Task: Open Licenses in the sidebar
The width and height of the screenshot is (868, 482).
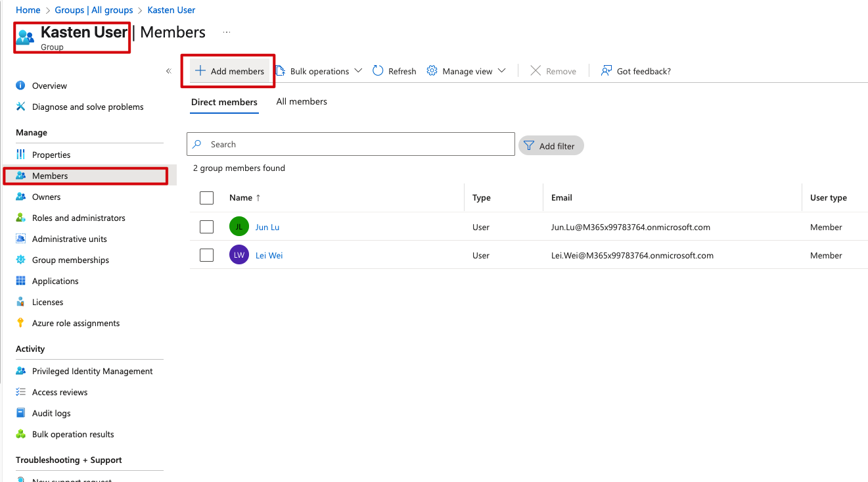Action: pyautogui.click(x=48, y=302)
